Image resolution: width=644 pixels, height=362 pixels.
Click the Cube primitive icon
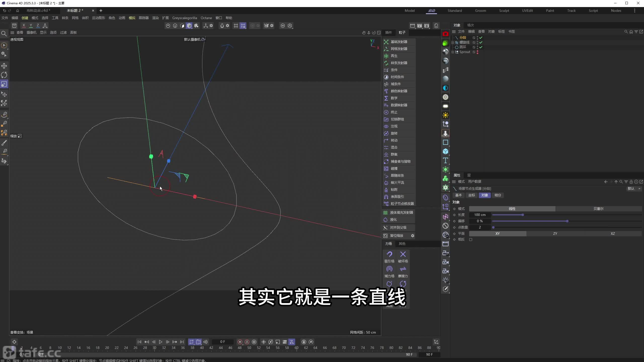point(445,151)
